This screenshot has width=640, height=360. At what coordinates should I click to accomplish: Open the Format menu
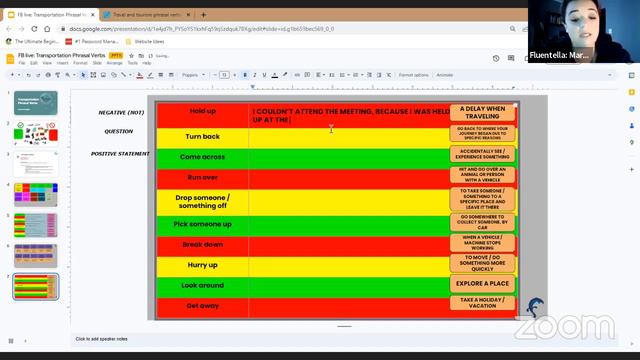(80, 63)
